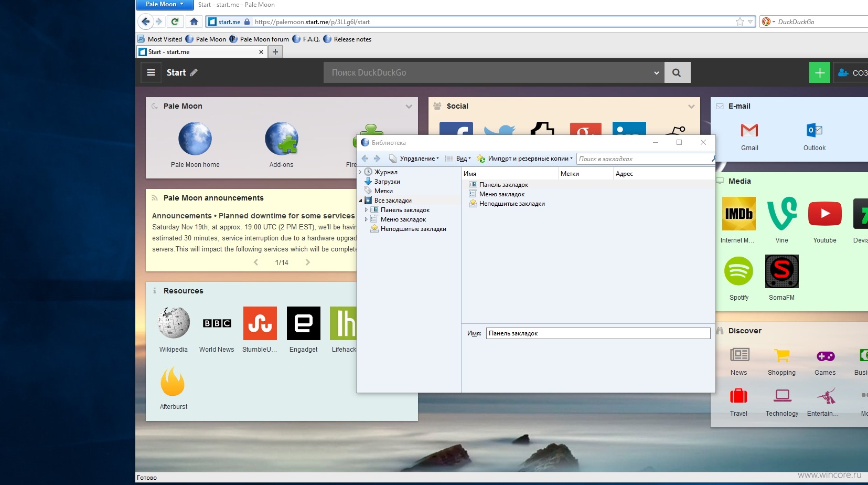
Task: Open the Afterburst flame icon
Action: [x=173, y=381]
